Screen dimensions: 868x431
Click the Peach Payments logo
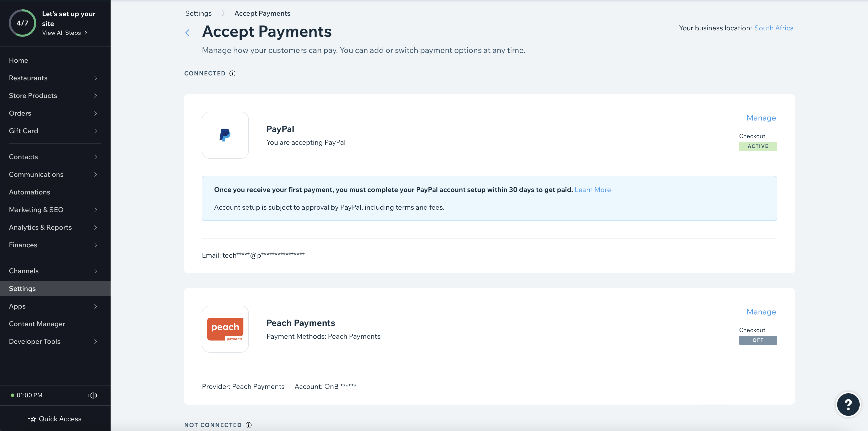[x=225, y=329]
